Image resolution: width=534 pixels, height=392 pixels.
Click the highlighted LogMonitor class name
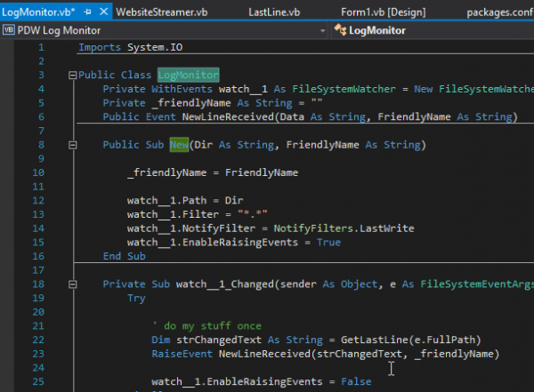tap(188, 76)
